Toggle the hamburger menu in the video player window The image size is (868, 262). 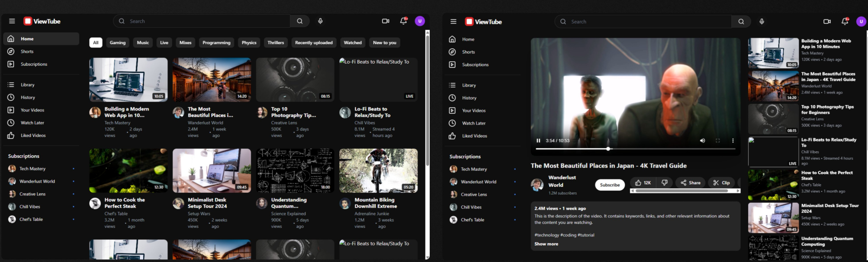[453, 22]
